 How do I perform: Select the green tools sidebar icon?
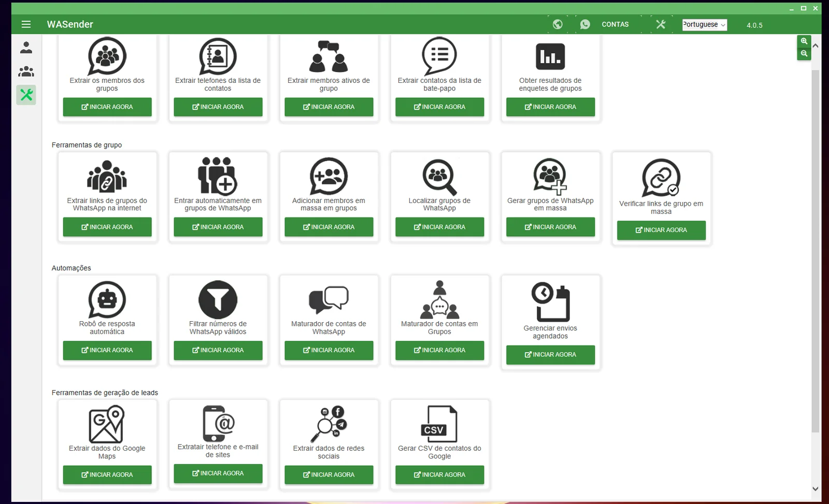[26, 95]
